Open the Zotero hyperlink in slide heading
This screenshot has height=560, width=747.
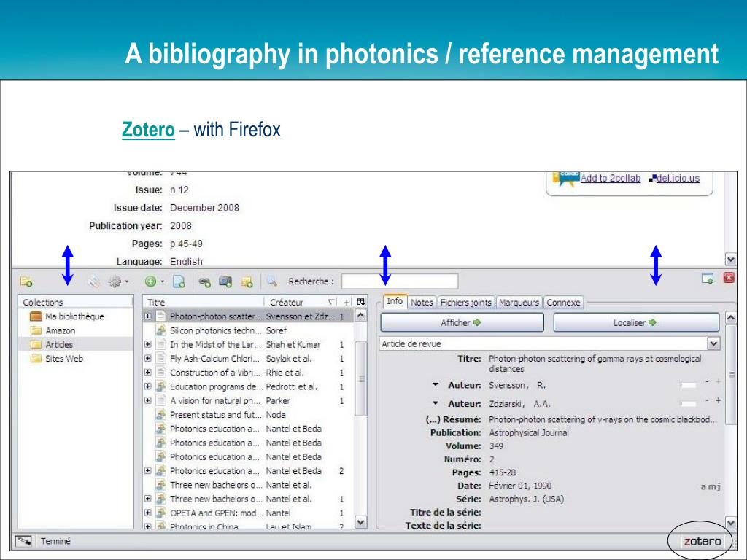(148, 130)
